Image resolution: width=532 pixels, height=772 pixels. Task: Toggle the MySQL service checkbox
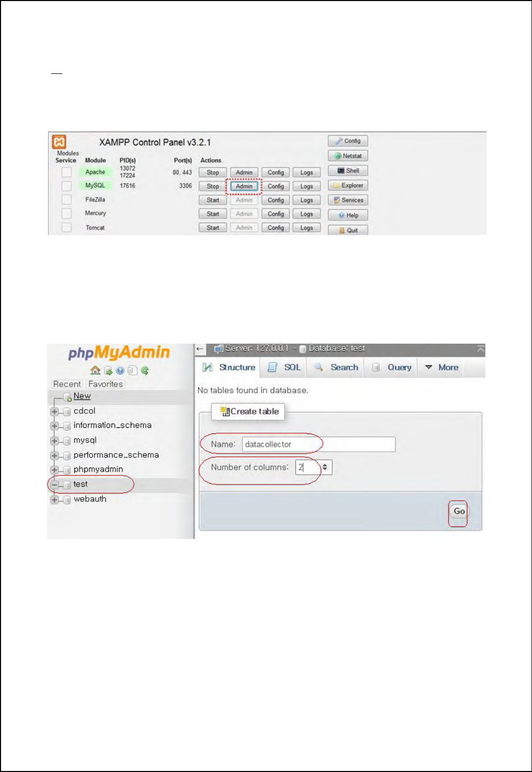(x=67, y=186)
